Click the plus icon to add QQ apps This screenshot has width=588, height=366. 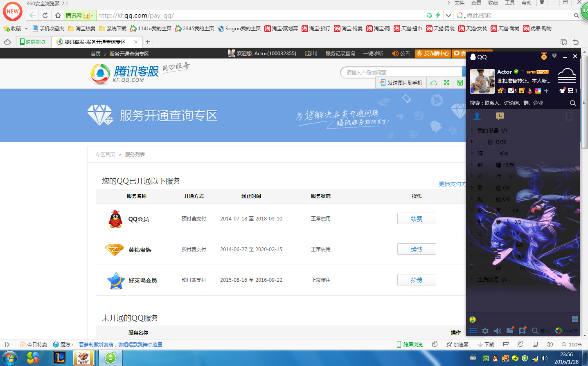click(x=546, y=91)
